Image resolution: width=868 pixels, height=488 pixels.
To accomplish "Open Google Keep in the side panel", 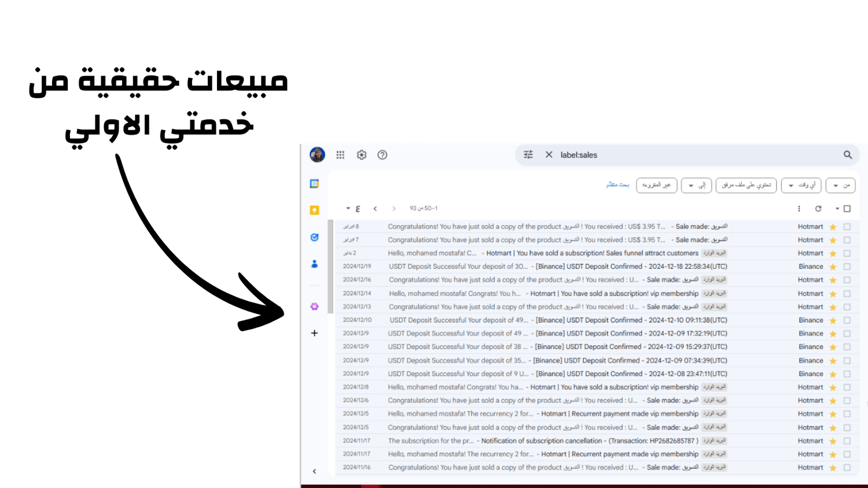I will click(x=314, y=210).
